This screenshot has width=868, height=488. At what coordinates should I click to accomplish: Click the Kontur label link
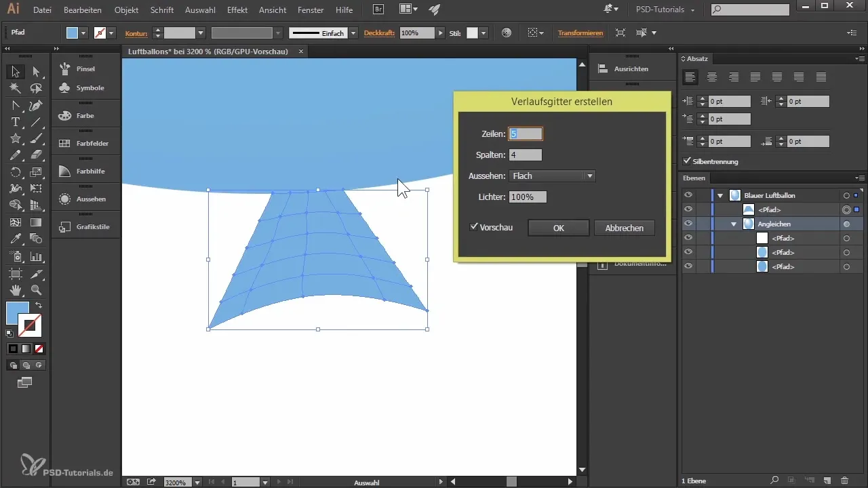136,33
